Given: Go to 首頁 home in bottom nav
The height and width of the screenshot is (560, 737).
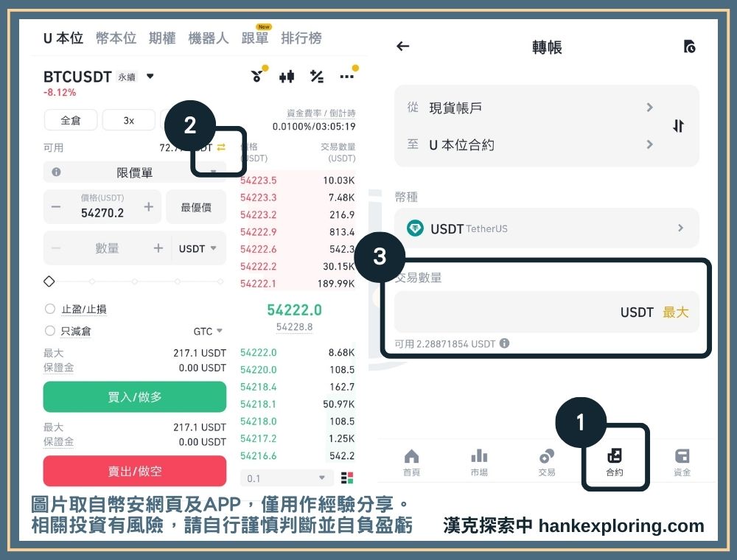Looking at the screenshot, I should (411, 462).
